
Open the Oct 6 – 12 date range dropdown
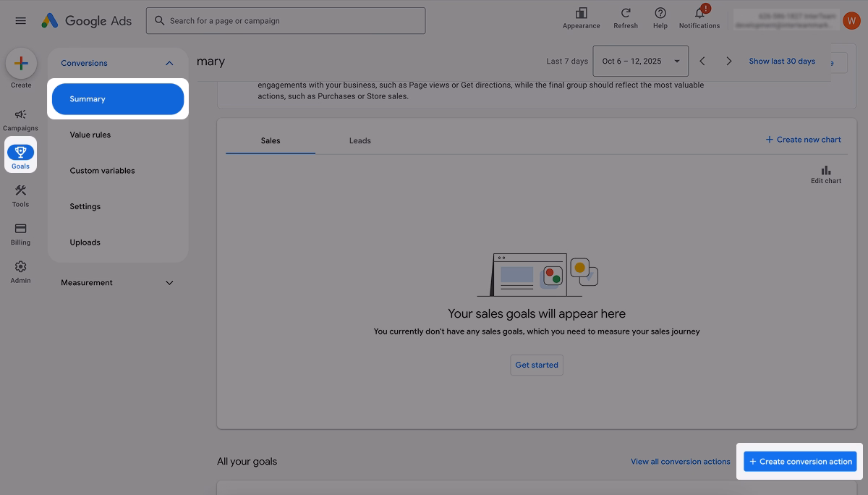tap(639, 61)
